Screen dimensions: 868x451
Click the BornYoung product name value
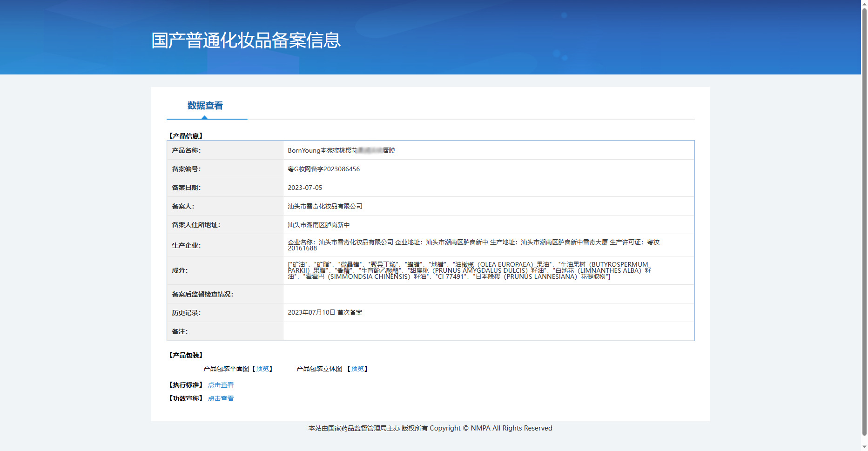pyautogui.click(x=341, y=150)
